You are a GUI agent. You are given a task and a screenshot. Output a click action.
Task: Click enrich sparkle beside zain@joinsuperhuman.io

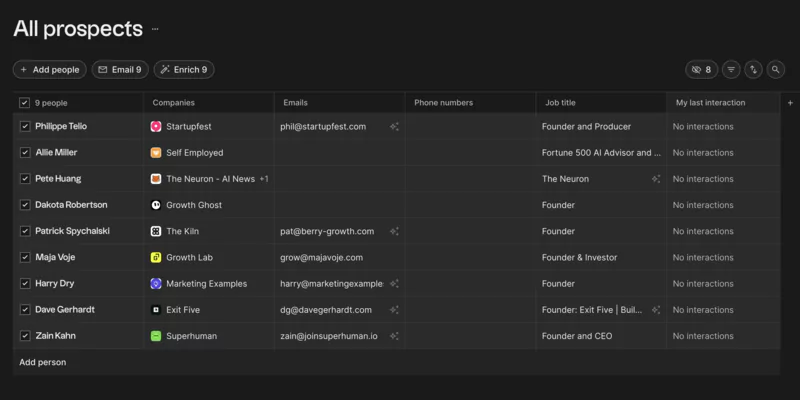tap(394, 336)
